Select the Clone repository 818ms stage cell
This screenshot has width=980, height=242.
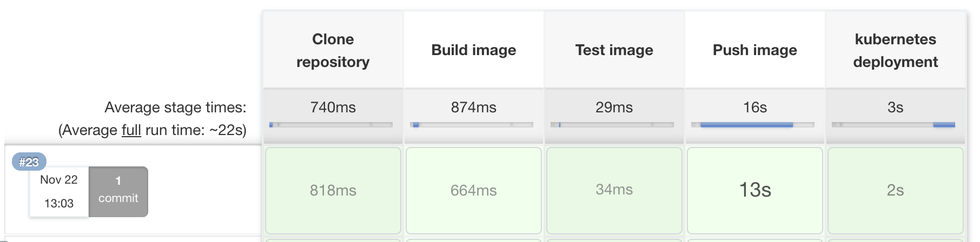tap(333, 190)
